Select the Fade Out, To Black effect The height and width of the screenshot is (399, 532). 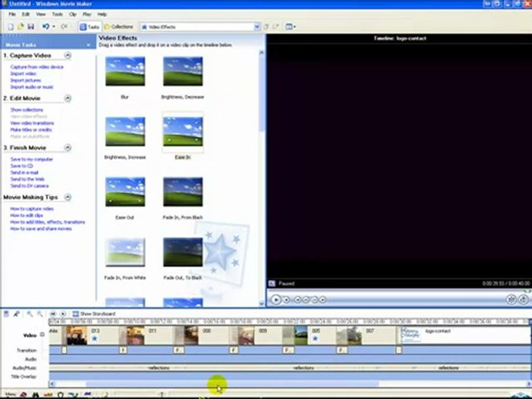click(183, 252)
